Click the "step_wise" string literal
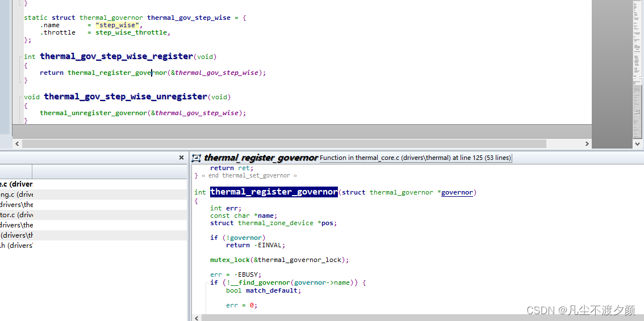 (118, 25)
